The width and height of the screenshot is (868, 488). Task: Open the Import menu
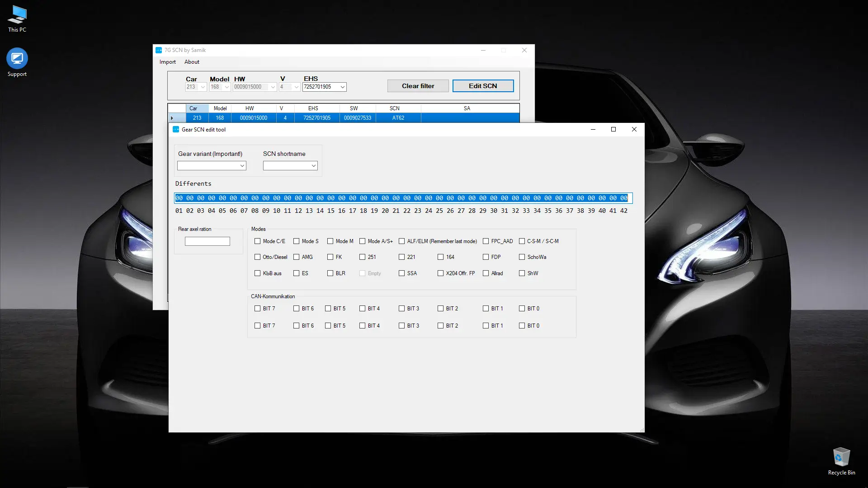(167, 62)
